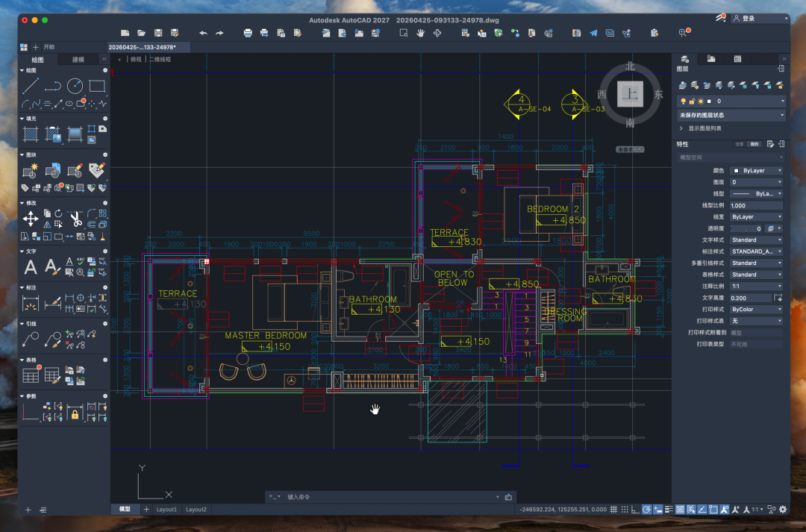Select the Mirror tool
The height and width of the screenshot is (532, 806).
pyautogui.click(x=47, y=224)
